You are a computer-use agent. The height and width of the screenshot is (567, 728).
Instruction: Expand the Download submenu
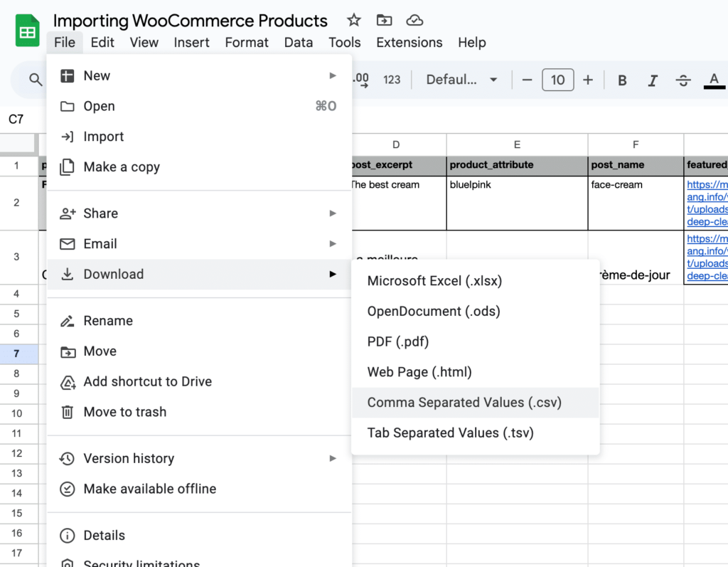click(199, 274)
